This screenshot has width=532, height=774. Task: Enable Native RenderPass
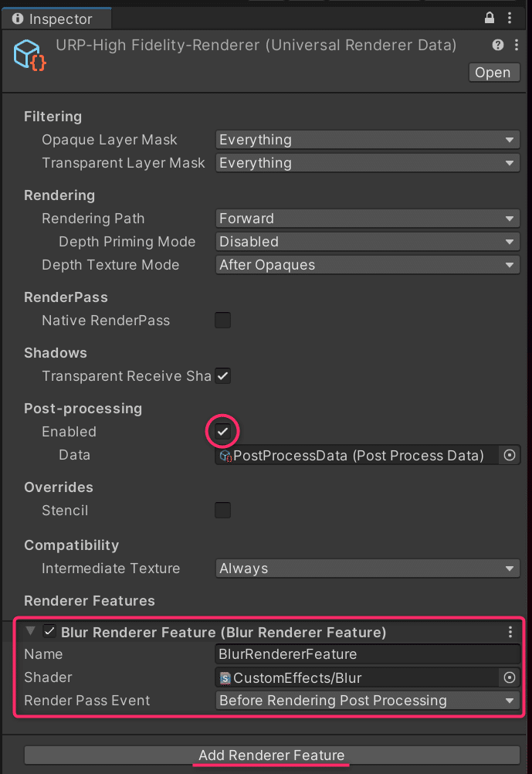pyautogui.click(x=222, y=321)
